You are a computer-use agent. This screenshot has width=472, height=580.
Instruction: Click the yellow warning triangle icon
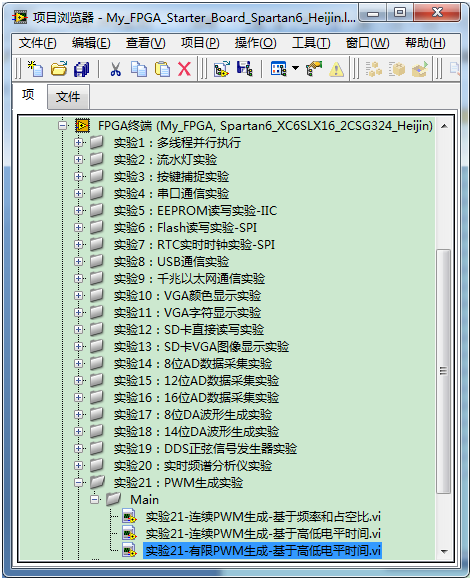[x=336, y=69]
